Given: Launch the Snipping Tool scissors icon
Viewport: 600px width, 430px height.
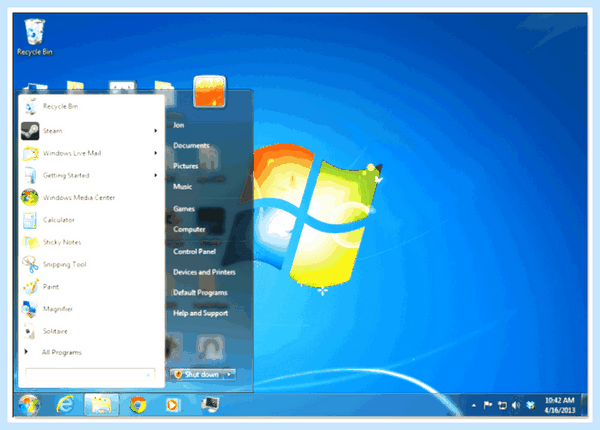Looking at the screenshot, I should 30,264.
